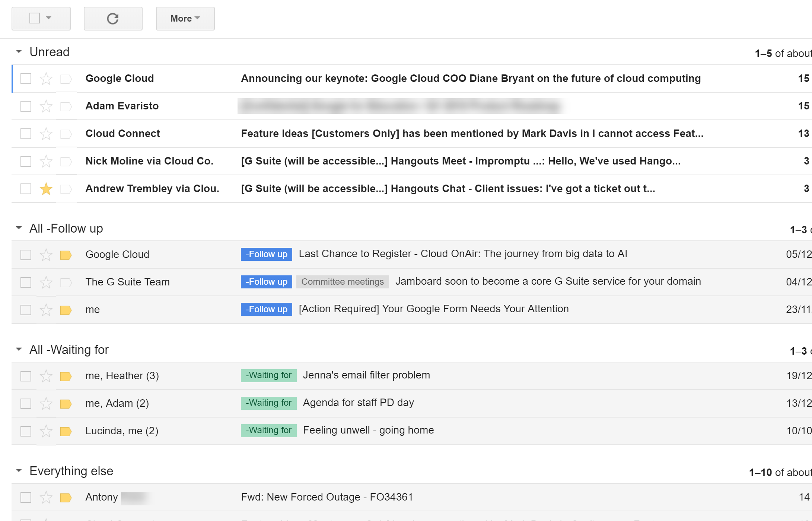The height and width of the screenshot is (521, 812).
Task: Click the Committee meetings label
Action: coord(343,282)
